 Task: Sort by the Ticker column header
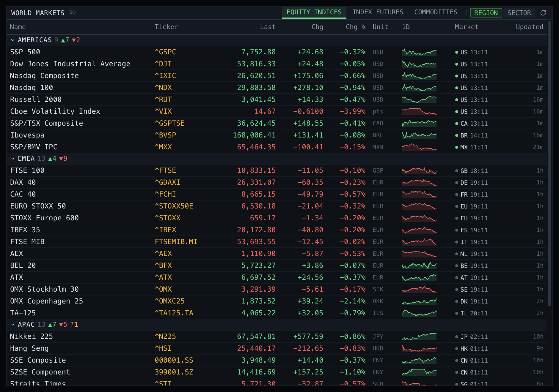click(x=167, y=27)
